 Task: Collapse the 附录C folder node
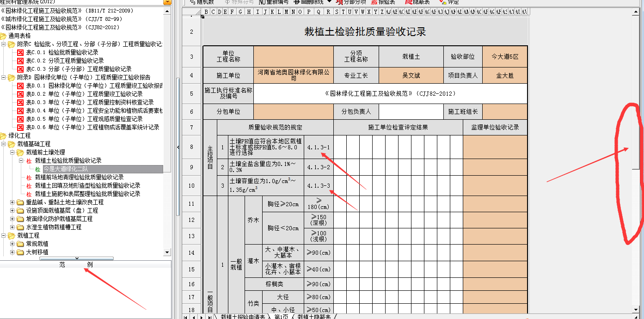(4, 44)
